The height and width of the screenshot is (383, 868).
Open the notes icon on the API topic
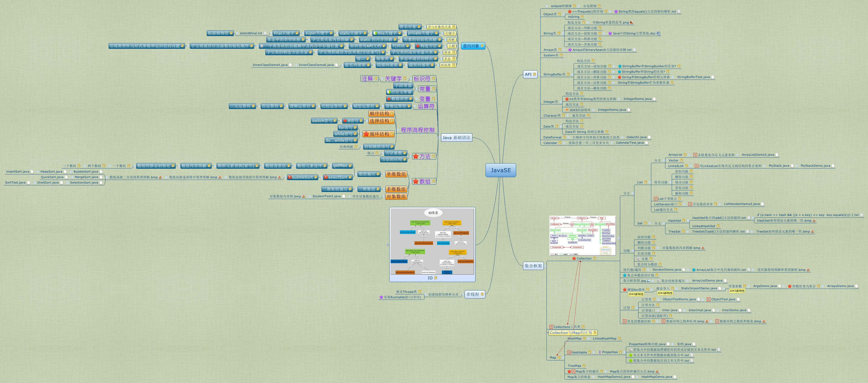[x=534, y=74]
